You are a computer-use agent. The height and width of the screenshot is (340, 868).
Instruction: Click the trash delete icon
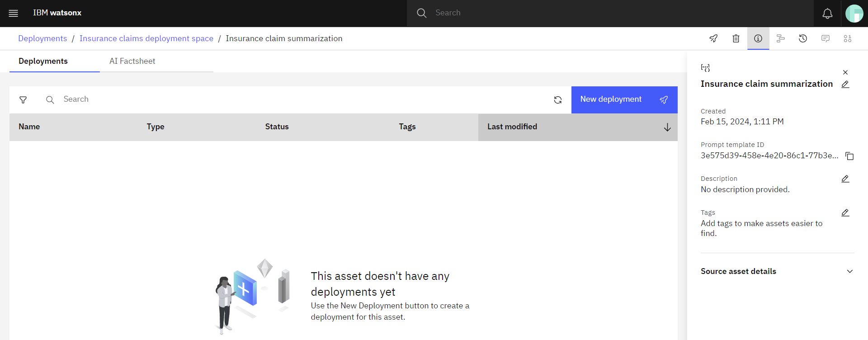coord(736,38)
